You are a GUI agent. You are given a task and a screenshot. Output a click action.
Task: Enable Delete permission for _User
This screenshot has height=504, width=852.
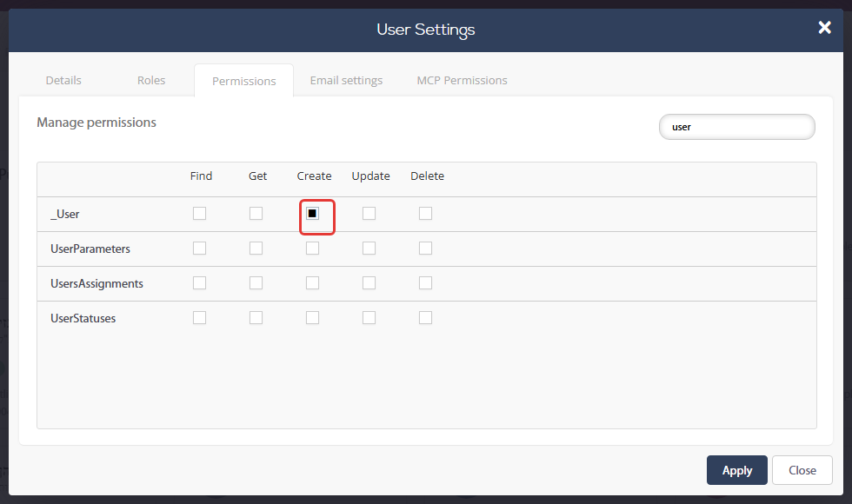pos(425,214)
